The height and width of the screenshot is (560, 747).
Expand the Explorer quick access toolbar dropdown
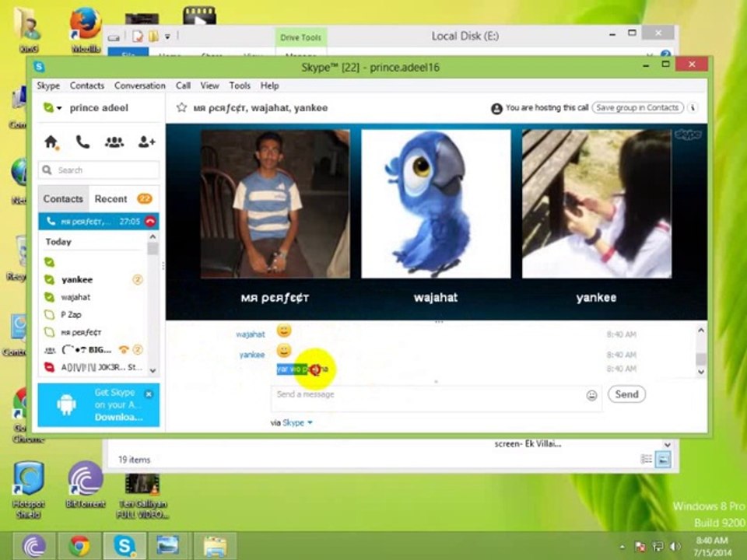tap(167, 37)
